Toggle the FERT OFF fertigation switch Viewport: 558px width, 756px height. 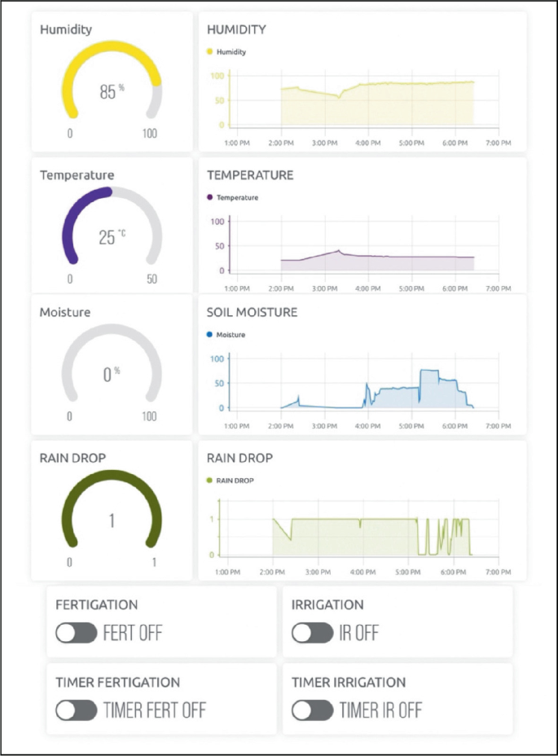tap(77, 632)
